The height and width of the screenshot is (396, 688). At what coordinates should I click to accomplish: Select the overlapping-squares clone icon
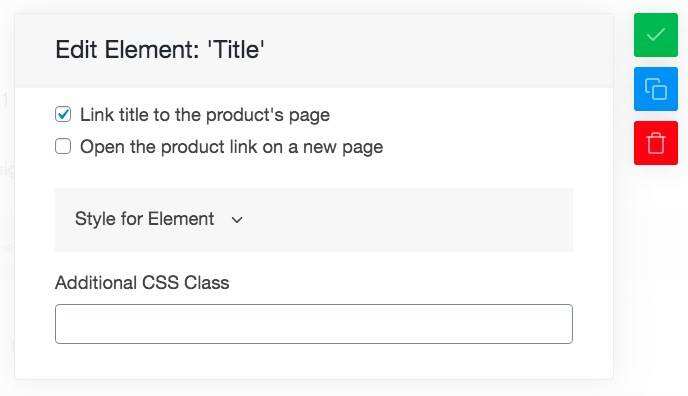(x=656, y=89)
